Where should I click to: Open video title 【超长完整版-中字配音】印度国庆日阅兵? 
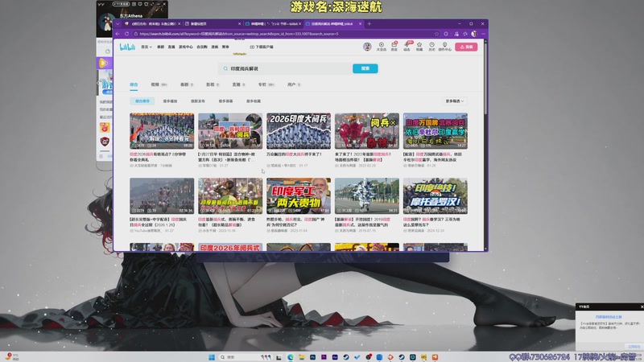coord(158,222)
